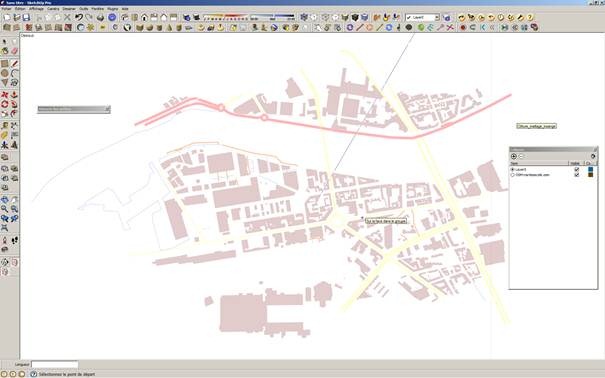Select the red Line pencil tool

coord(14,64)
